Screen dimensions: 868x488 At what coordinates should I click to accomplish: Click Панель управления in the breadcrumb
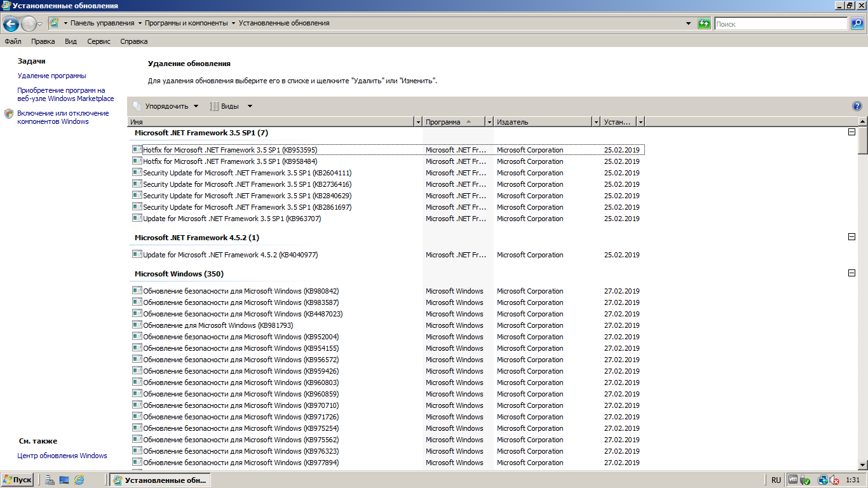coord(102,23)
